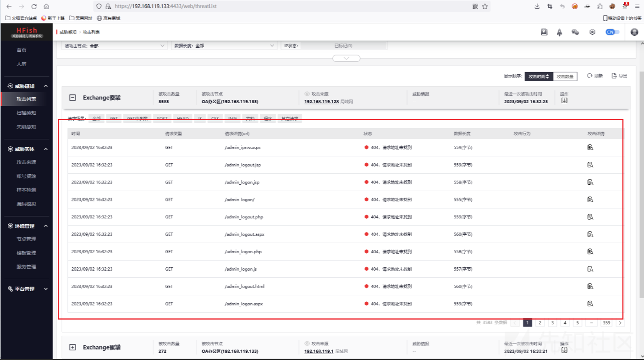
Task: Open the 被攻击节点 dropdown
Action: [x=115, y=46]
